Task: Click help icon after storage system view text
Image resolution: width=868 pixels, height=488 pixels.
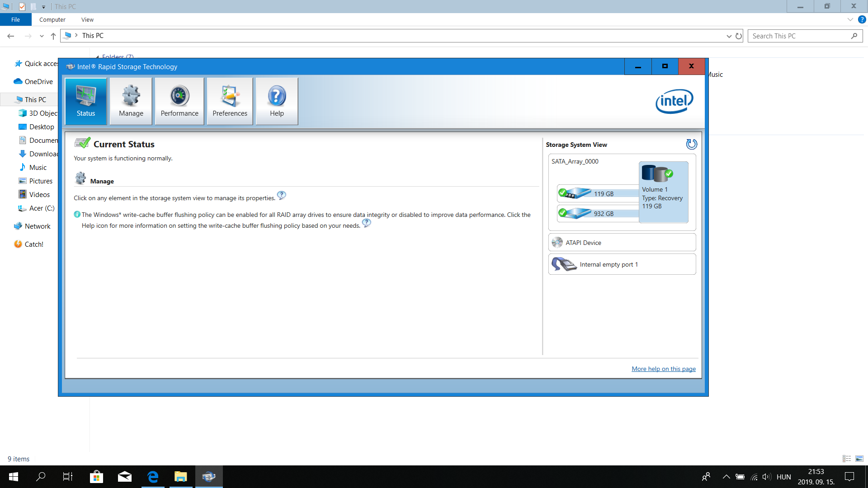Action: point(281,195)
